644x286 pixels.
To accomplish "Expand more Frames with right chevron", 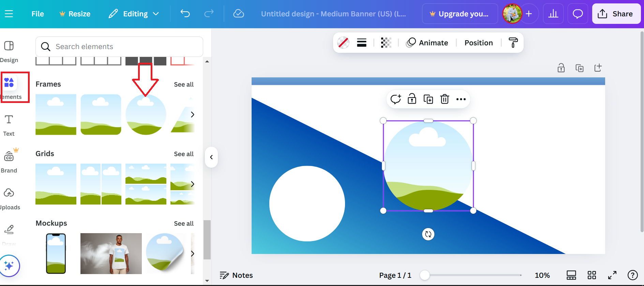I will 193,115.
